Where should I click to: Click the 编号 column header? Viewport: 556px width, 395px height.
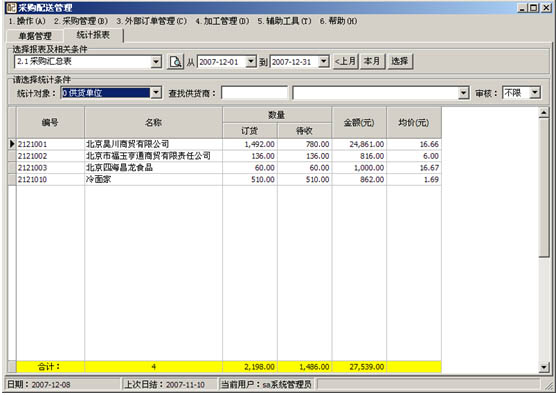pyautogui.click(x=50, y=123)
